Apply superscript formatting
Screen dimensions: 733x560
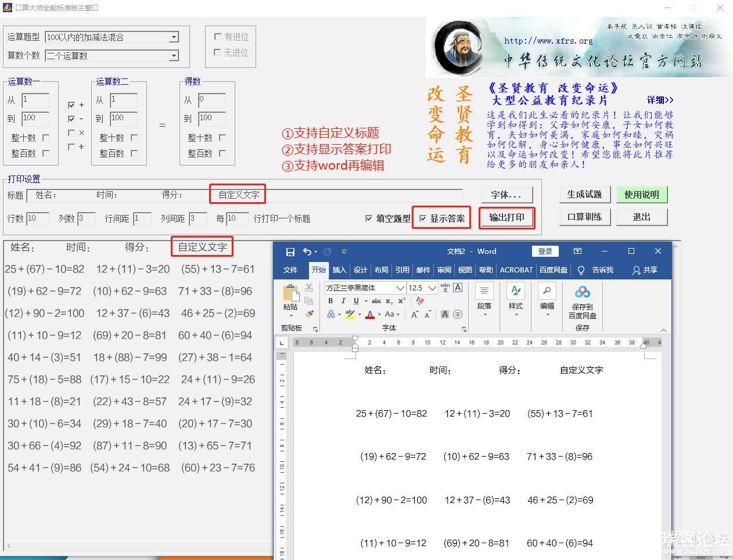(x=402, y=301)
